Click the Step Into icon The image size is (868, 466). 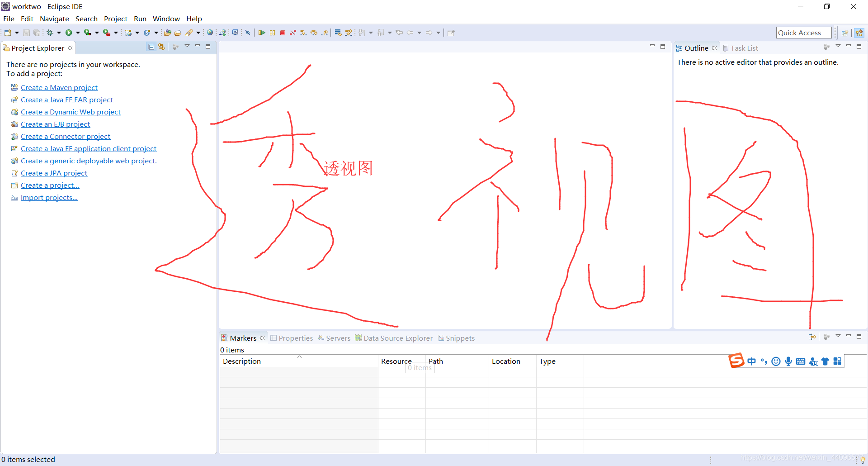pyautogui.click(x=303, y=33)
